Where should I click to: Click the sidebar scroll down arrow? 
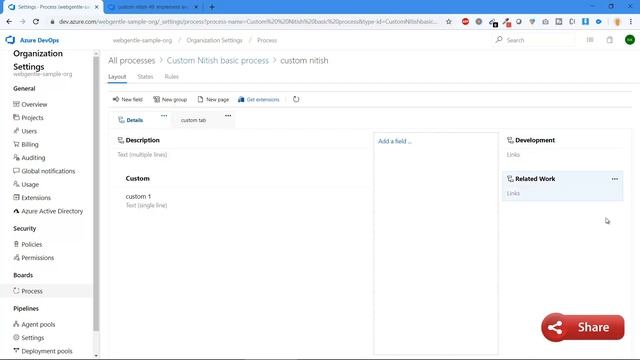tap(96, 356)
